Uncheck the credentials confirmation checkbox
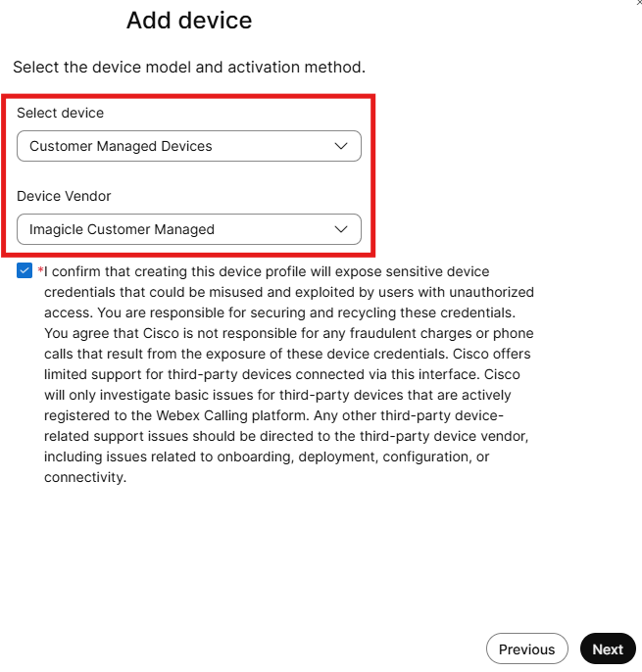Image resolution: width=642 pixels, height=672 pixels. (x=25, y=270)
